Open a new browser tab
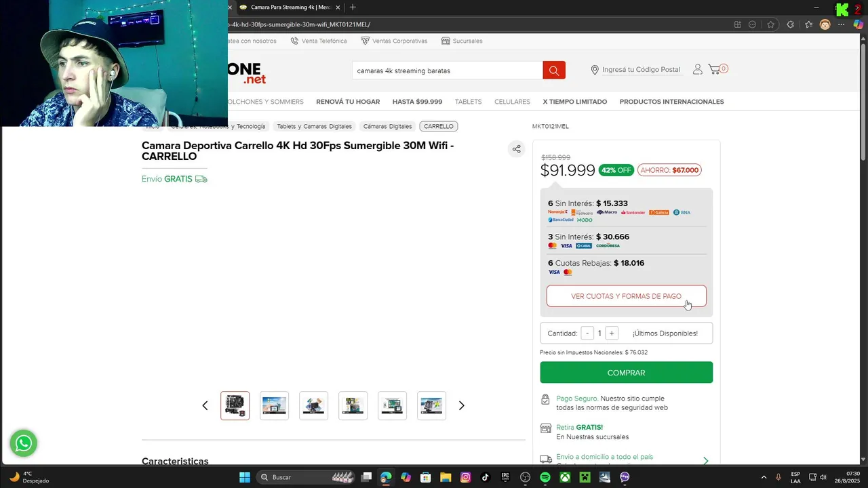This screenshot has height=488, width=868. click(x=353, y=7)
